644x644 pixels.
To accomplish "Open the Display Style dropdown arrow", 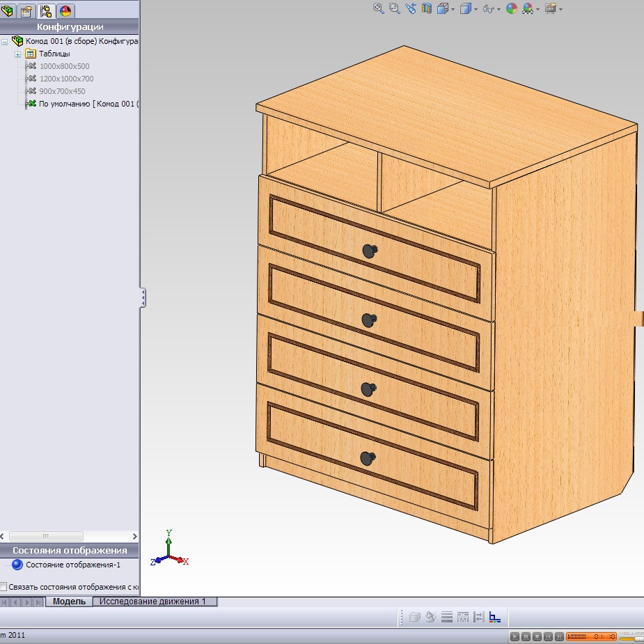I will (475, 10).
